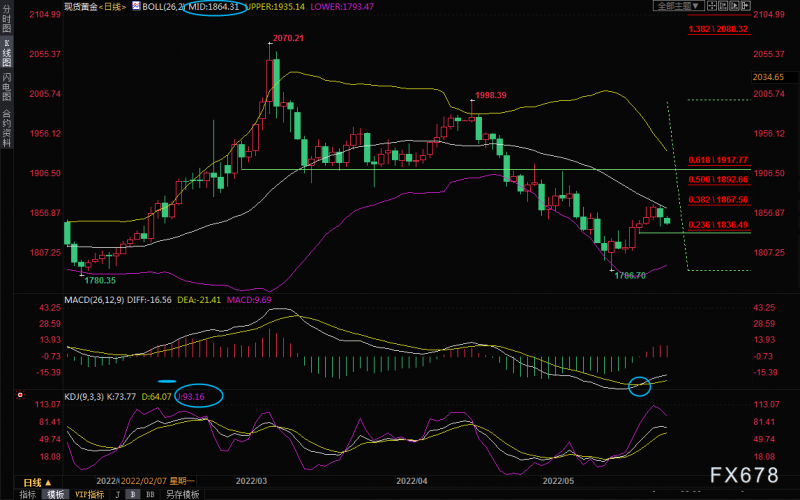800x500 pixels.
Task: Click the play replay icon
Action: pos(734,6)
